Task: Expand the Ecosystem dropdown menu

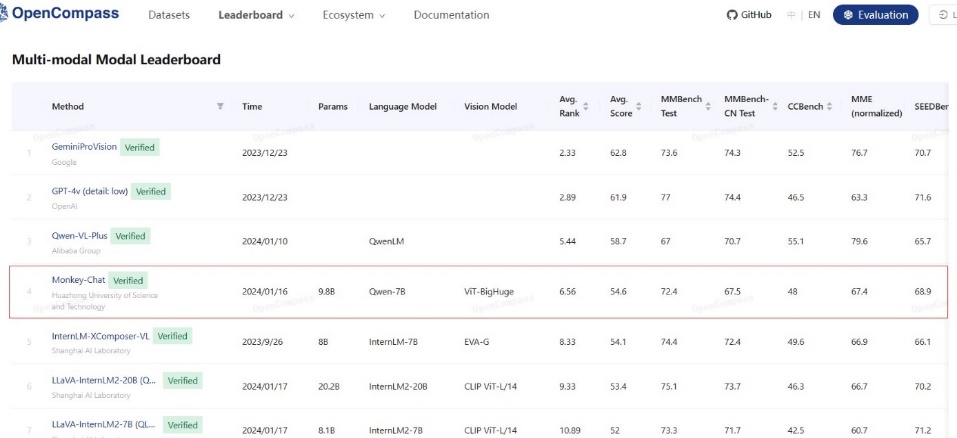Action: click(354, 15)
